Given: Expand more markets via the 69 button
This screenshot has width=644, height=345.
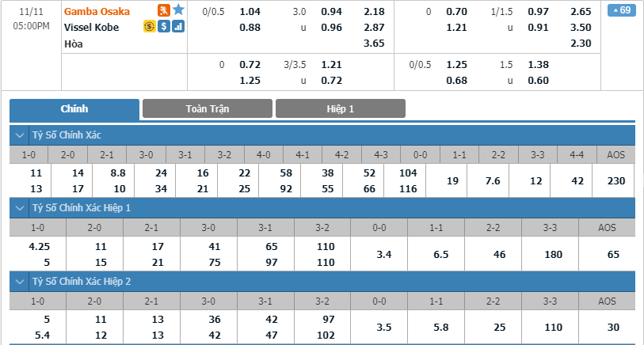Looking at the screenshot, I should 621,10.
